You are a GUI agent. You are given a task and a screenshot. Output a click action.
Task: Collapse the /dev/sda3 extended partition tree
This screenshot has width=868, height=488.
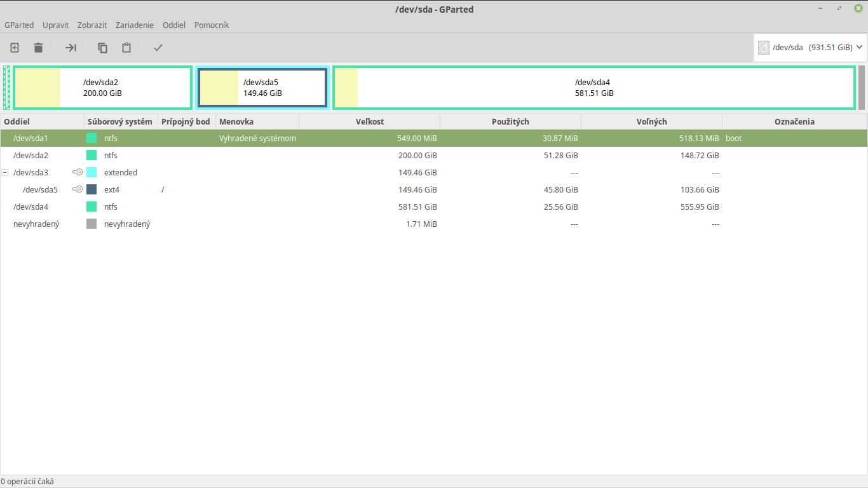point(5,172)
